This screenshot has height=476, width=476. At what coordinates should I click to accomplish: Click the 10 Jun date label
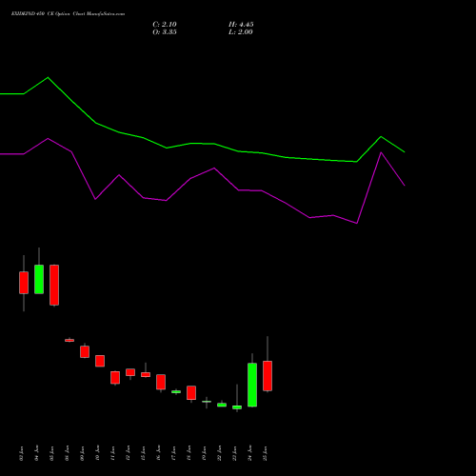tap(98, 453)
